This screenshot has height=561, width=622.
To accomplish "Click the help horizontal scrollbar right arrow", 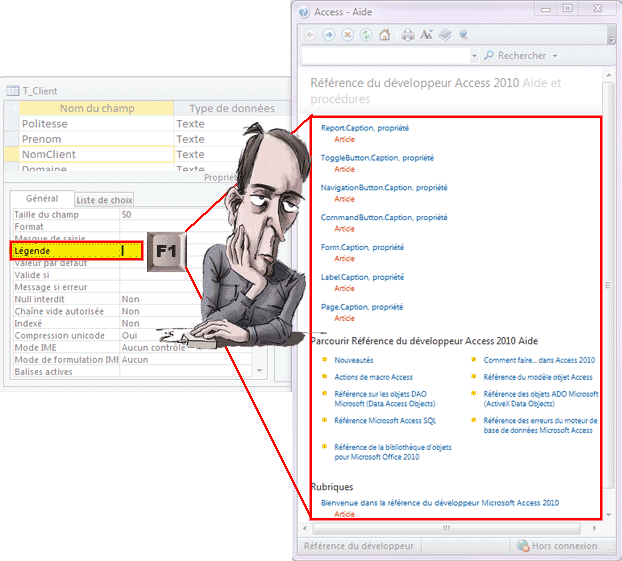I will tap(594, 528).
